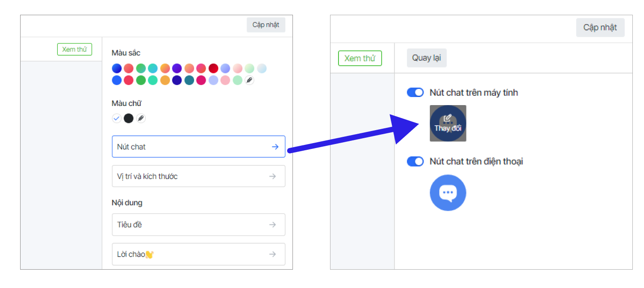
Task: Open custom text color picker under Màu chữ
Action: 141,119
